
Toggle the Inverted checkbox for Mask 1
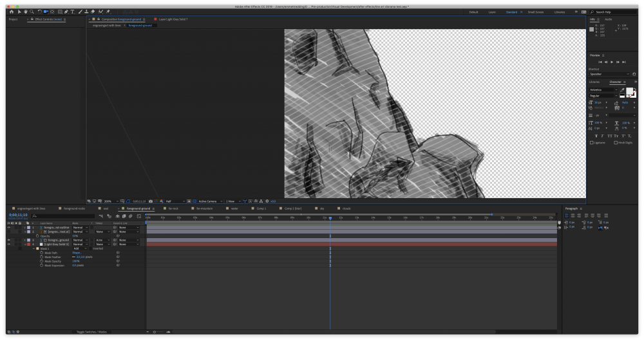[91, 248]
